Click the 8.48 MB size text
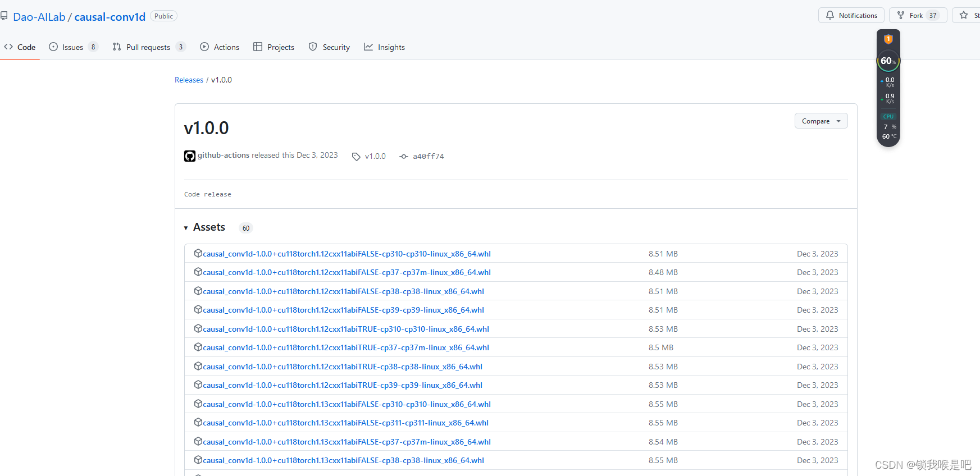The width and height of the screenshot is (980, 476). click(x=663, y=272)
